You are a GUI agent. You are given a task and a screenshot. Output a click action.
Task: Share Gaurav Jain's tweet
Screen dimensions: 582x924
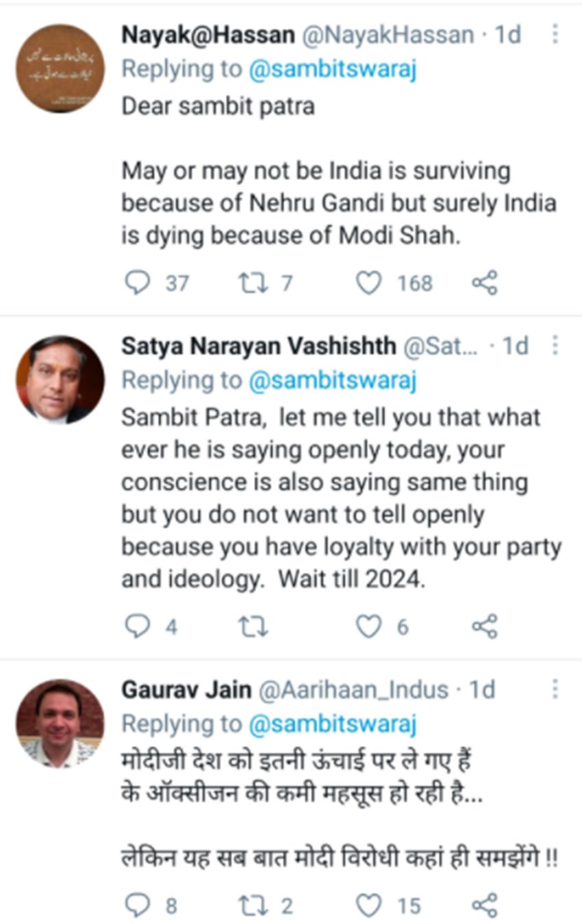pyautogui.click(x=485, y=905)
